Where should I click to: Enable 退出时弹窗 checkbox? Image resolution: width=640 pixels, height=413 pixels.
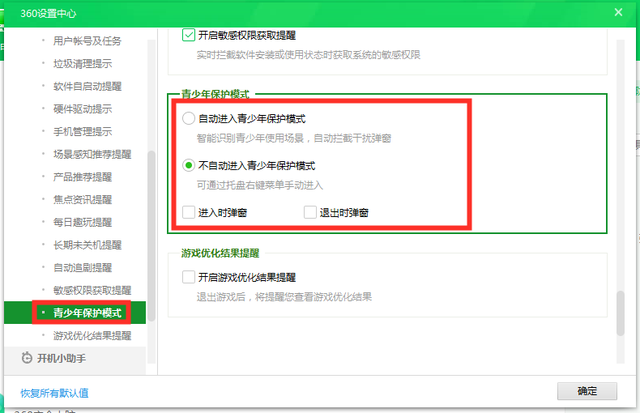click(x=310, y=213)
